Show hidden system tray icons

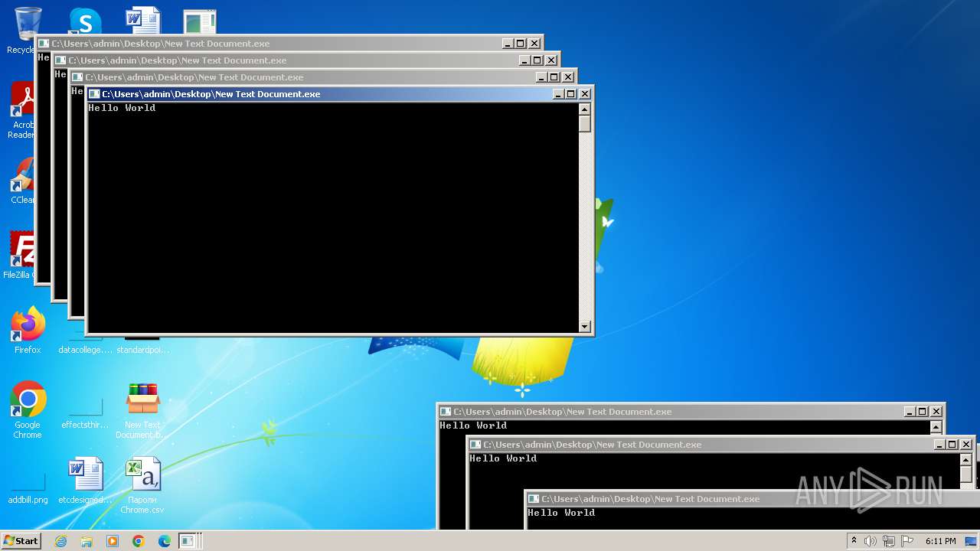[x=854, y=541]
